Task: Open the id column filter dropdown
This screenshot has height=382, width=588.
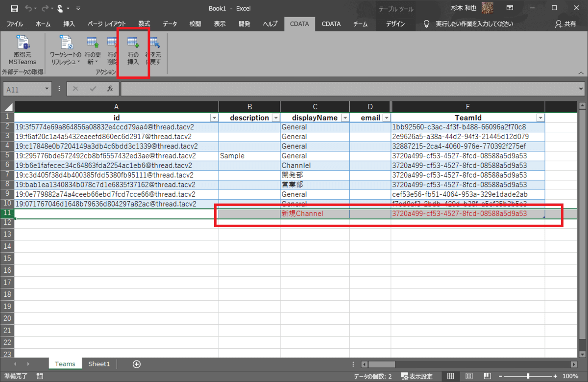Action: (214, 118)
